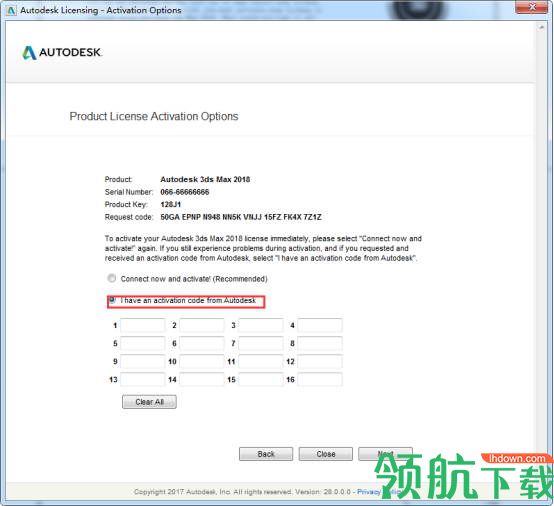Click the Close button at bottom
This screenshot has width=554, height=506.
click(326, 454)
